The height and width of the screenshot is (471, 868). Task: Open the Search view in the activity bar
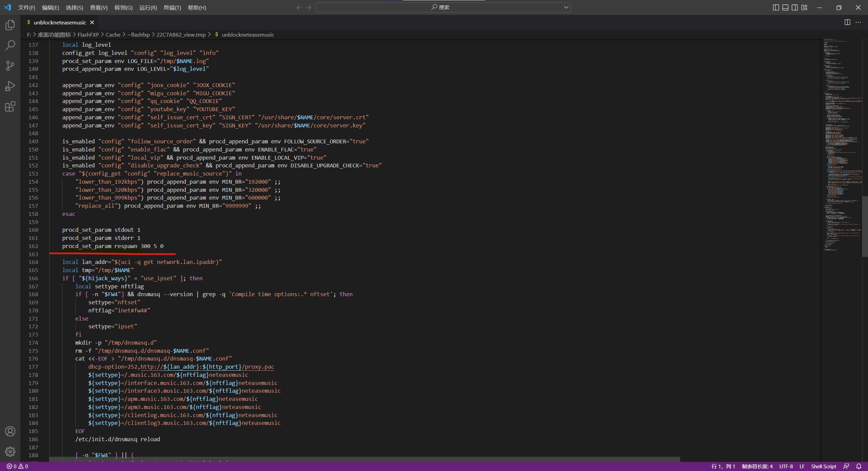(10, 45)
